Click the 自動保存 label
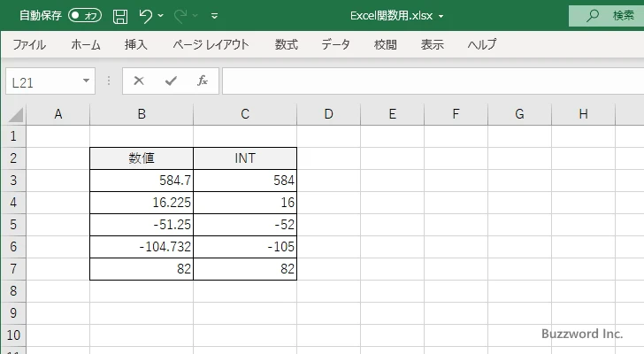 point(41,16)
